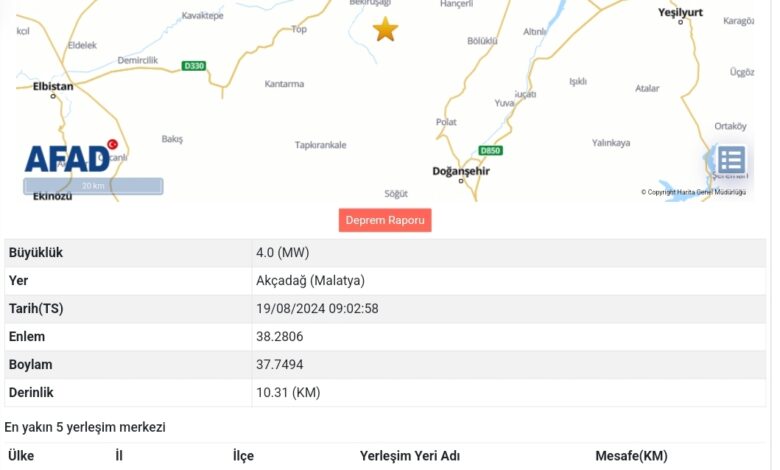
Task: Click the earthquake epicenter star marker
Action: (x=385, y=29)
